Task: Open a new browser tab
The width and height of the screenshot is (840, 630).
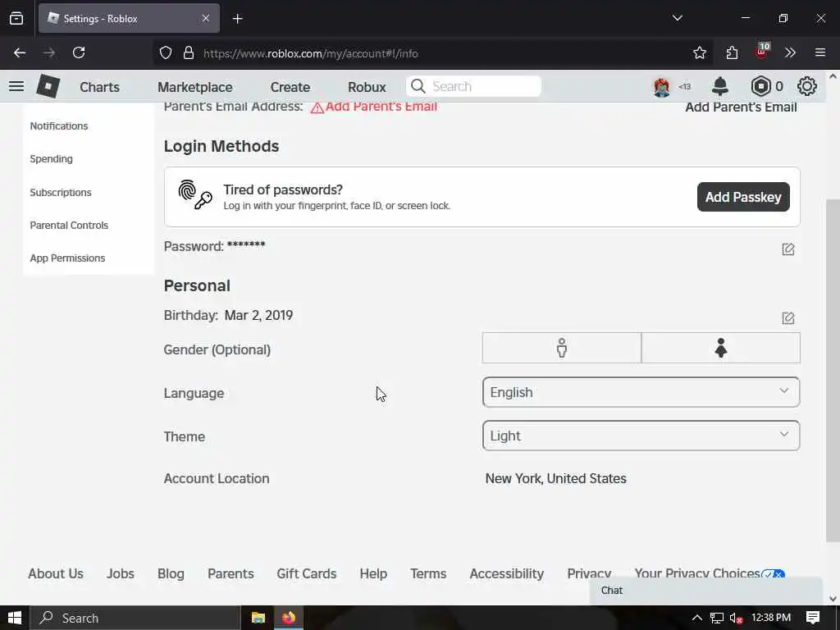Action: click(x=237, y=19)
